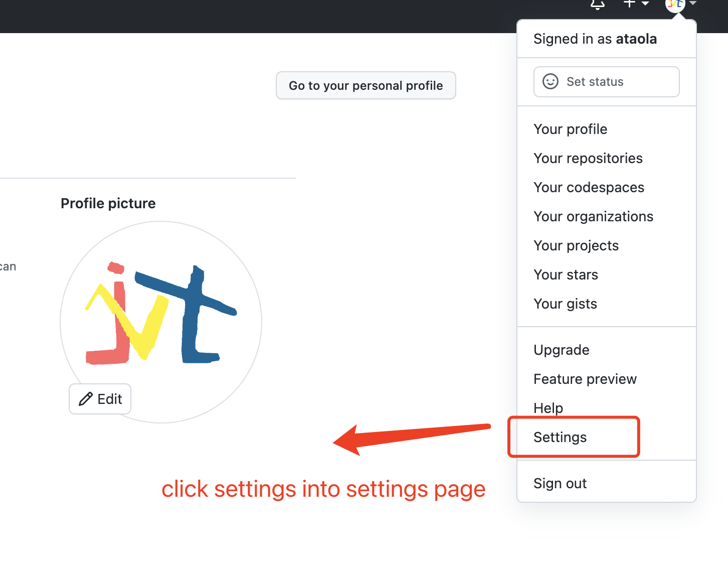Expand the create-new dropdown arrow

[x=645, y=4]
